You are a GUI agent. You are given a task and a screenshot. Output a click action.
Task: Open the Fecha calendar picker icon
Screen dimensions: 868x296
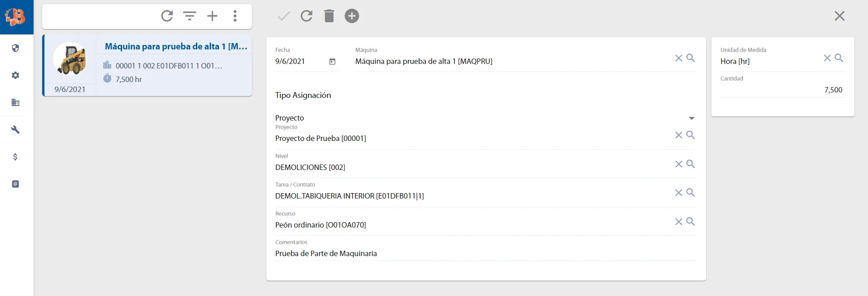pyautogui.click(x=332, y=62)
